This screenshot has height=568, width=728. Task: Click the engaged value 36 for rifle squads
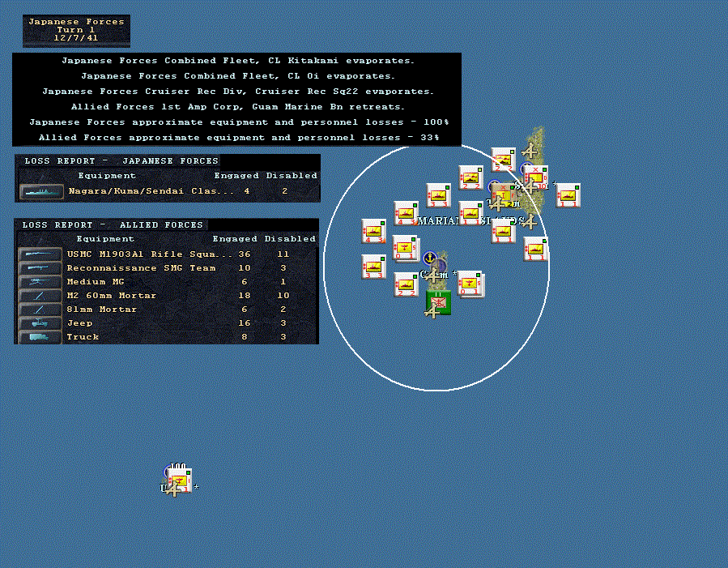[245, 254]
